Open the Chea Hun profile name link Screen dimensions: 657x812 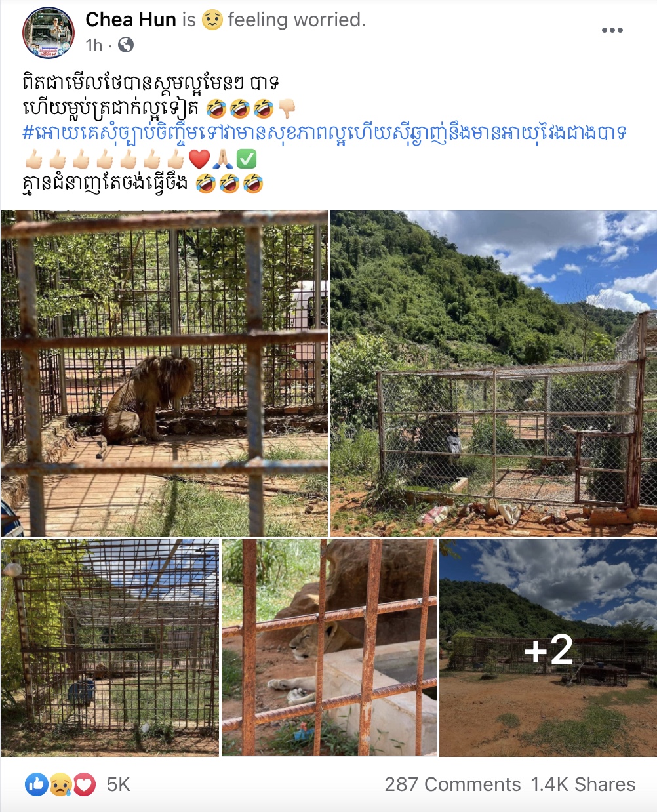click(x=130, y=20)
